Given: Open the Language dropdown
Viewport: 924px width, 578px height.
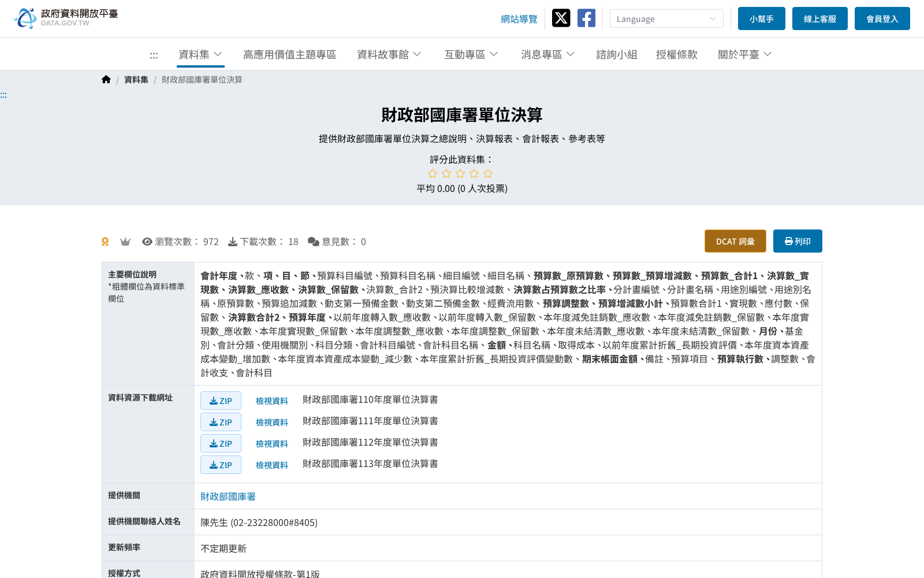Looking at the screenshot, I should click(666, 18).
